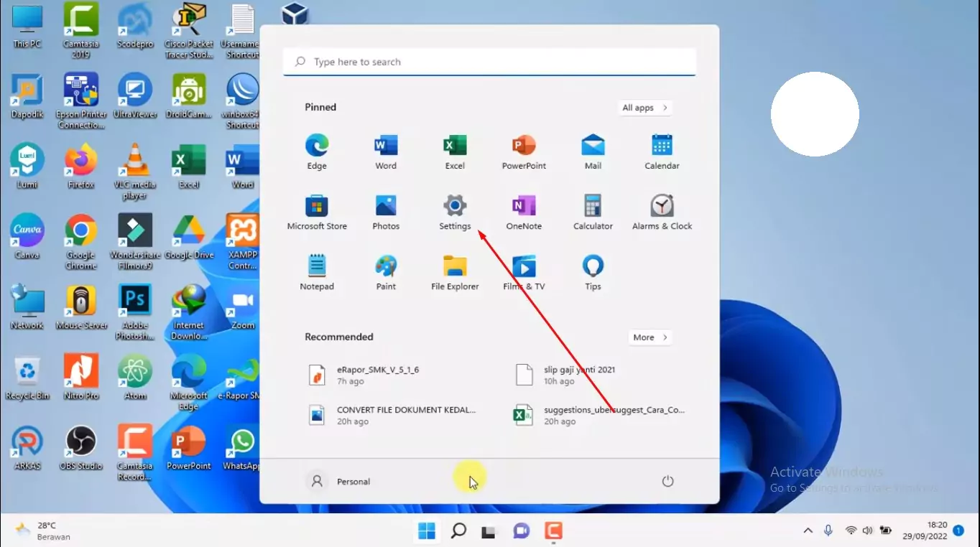
Task: Open Alarms & Clock
Action: click(662, 212)
